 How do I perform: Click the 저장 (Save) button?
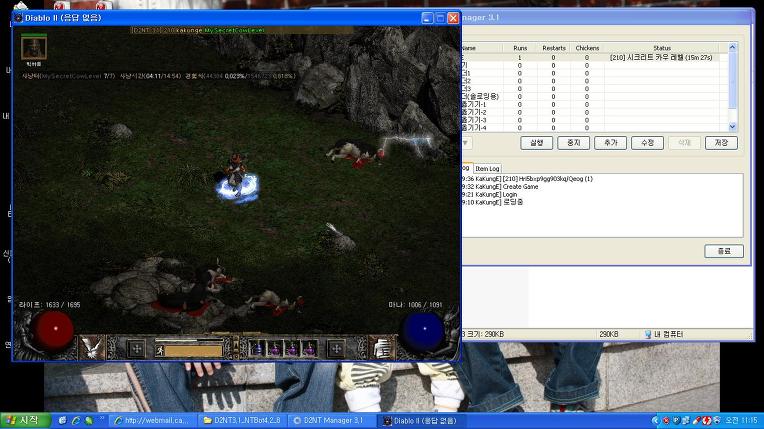pyautogui.click(x=721, y=143)
